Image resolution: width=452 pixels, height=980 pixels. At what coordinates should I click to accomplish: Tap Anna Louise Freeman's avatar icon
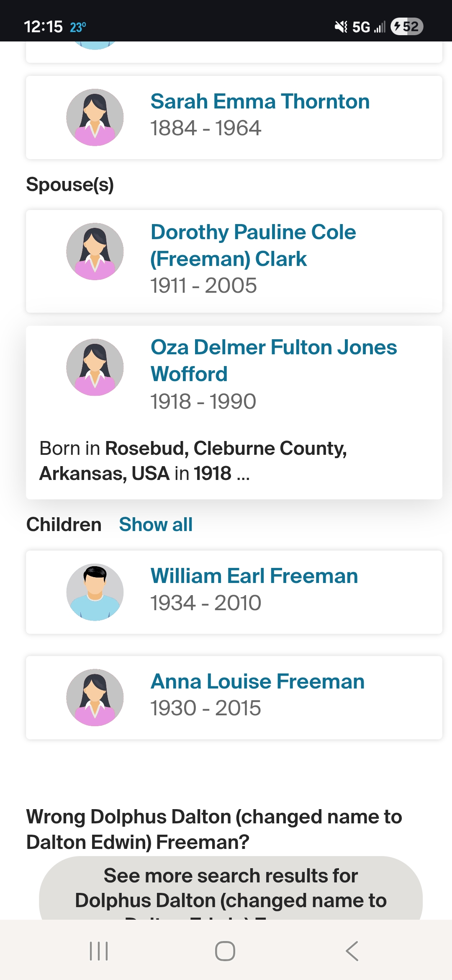click(95, 697)
